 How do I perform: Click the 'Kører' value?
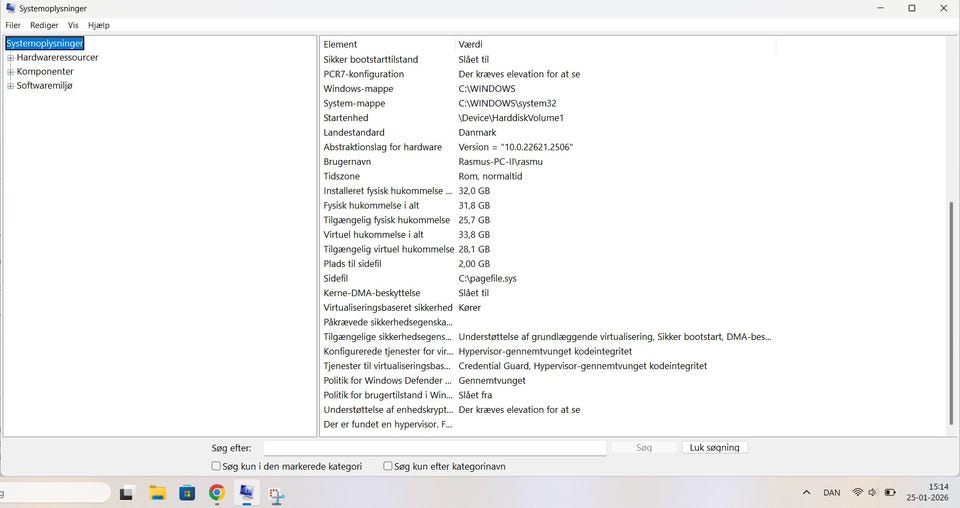click(470, 308)
